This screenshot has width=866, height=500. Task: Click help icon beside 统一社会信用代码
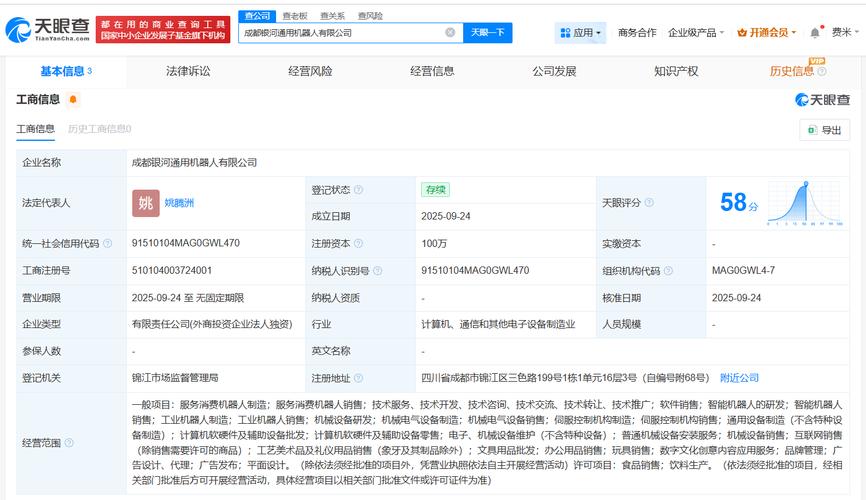point(108,244)
